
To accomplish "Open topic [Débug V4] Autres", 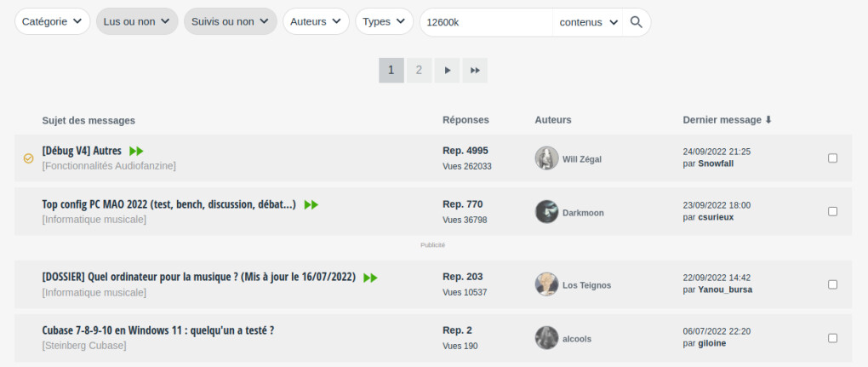I will click(82, 151).
